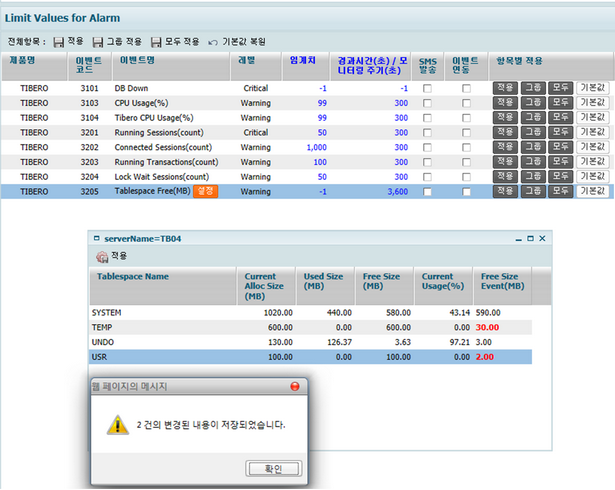This screenshot has width=615, height=490.
Task: Click 적용 button in Tablespace Free(MB) row
Action: (505, 191)
